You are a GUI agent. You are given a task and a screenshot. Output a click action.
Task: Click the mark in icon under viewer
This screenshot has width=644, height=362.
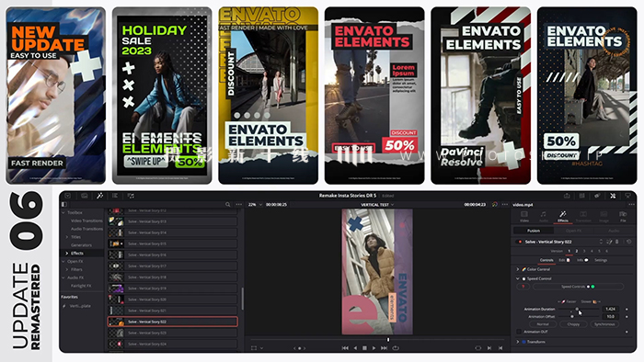pyautogui.click(x=489, y=347)
